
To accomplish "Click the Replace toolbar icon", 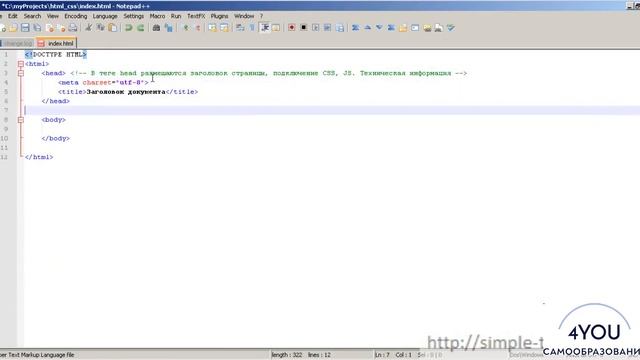I will pos(168,28).
